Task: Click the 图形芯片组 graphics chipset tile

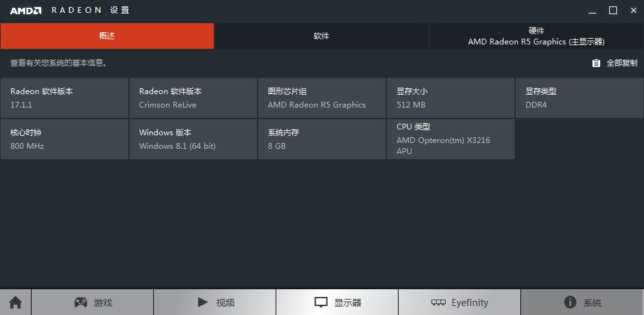Action: point(322,98)
